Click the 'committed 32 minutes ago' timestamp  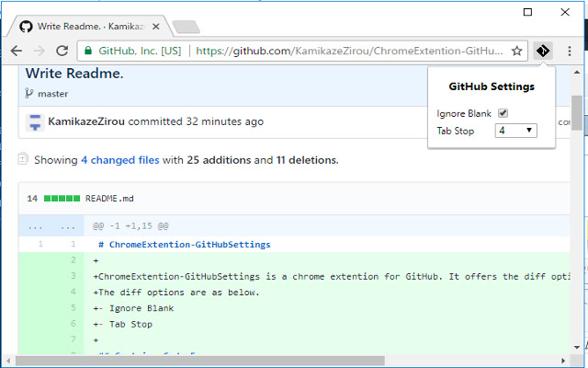coord(196,121)
